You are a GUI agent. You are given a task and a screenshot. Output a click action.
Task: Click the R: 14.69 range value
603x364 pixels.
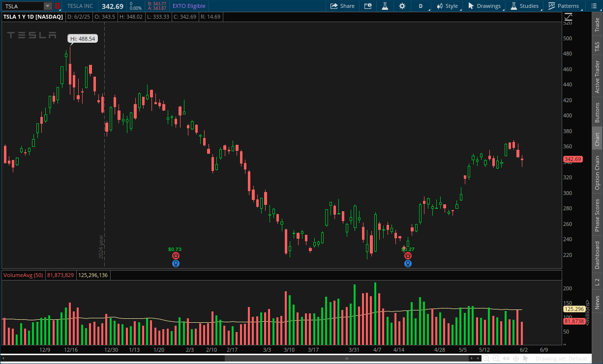tap(210, 17)
